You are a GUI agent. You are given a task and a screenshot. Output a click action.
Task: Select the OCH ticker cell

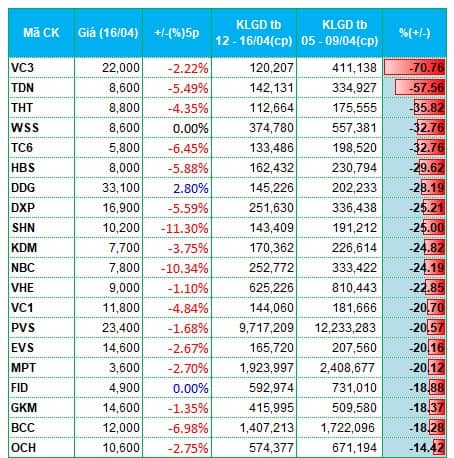[x=41, y=447]
